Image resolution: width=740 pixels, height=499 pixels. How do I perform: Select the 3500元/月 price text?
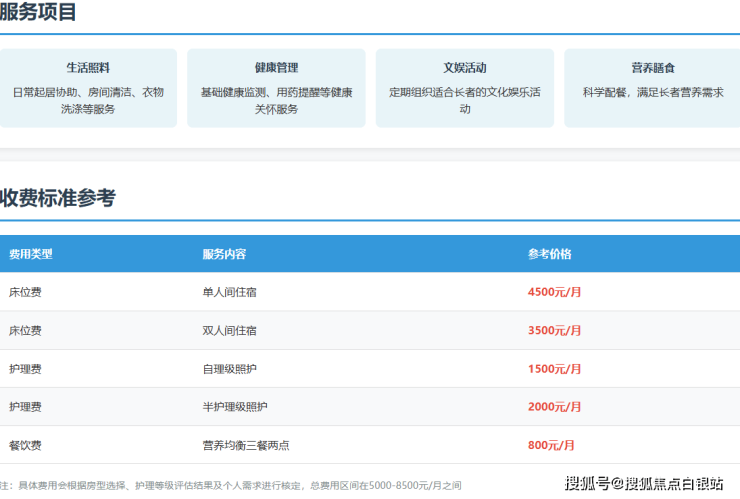coord(554,330)
